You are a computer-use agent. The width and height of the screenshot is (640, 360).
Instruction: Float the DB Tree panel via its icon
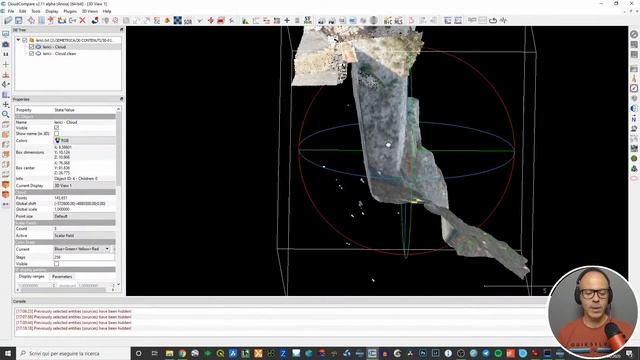click(121, 30)
